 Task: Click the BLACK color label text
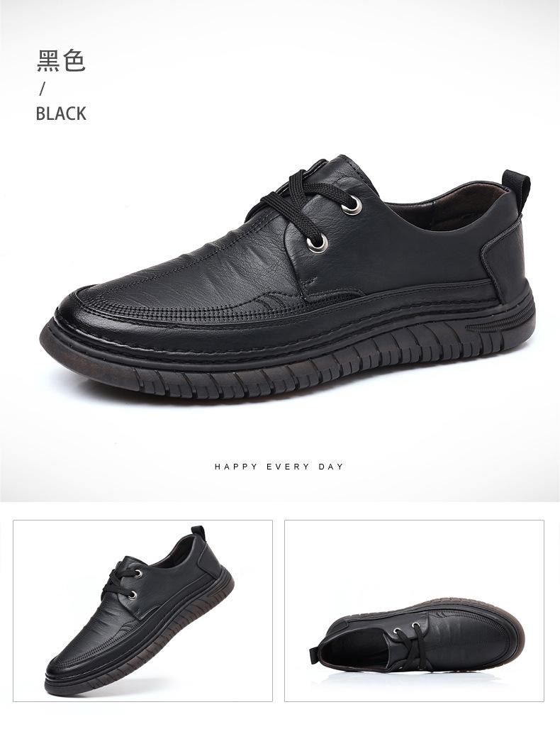tap(61, 113)
